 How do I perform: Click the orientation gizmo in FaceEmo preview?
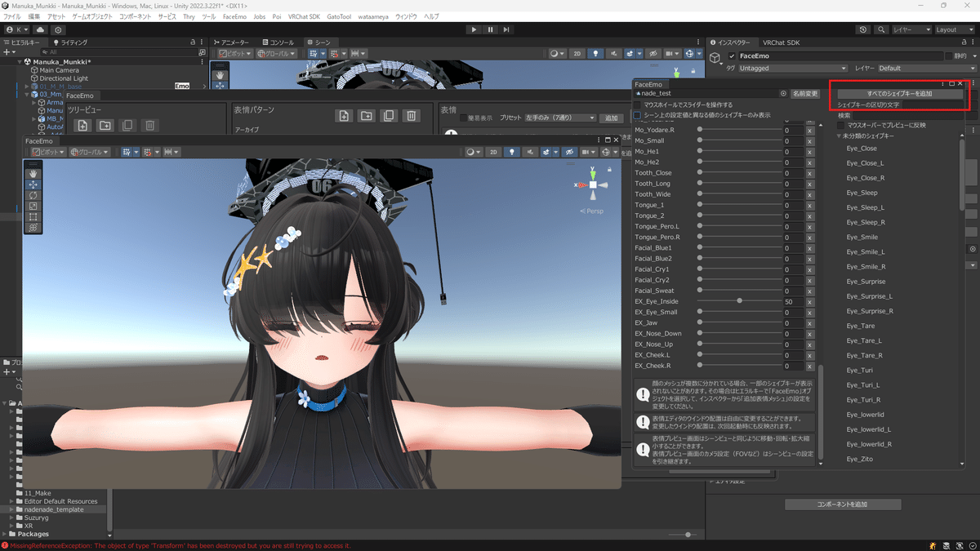(593, 185)
